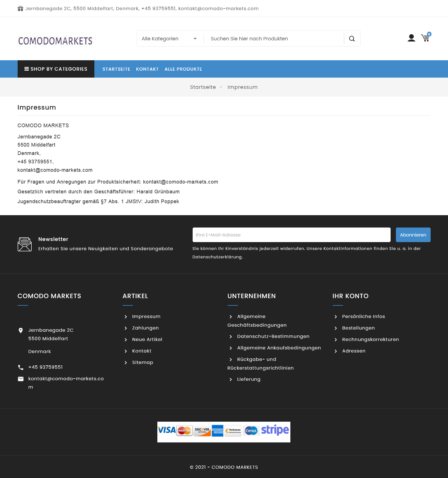Open the Impressum footer link

[146, 317]
